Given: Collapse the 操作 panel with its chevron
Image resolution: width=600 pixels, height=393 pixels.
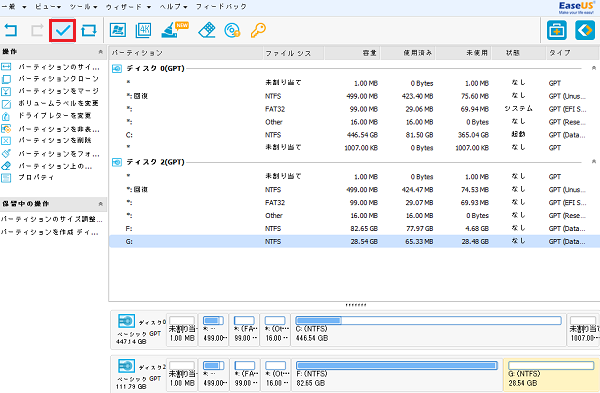Looking at the screenshot, I should [101, 52].
